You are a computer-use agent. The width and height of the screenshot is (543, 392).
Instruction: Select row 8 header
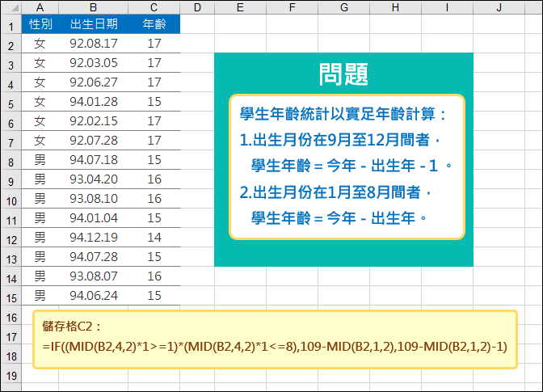11,160
